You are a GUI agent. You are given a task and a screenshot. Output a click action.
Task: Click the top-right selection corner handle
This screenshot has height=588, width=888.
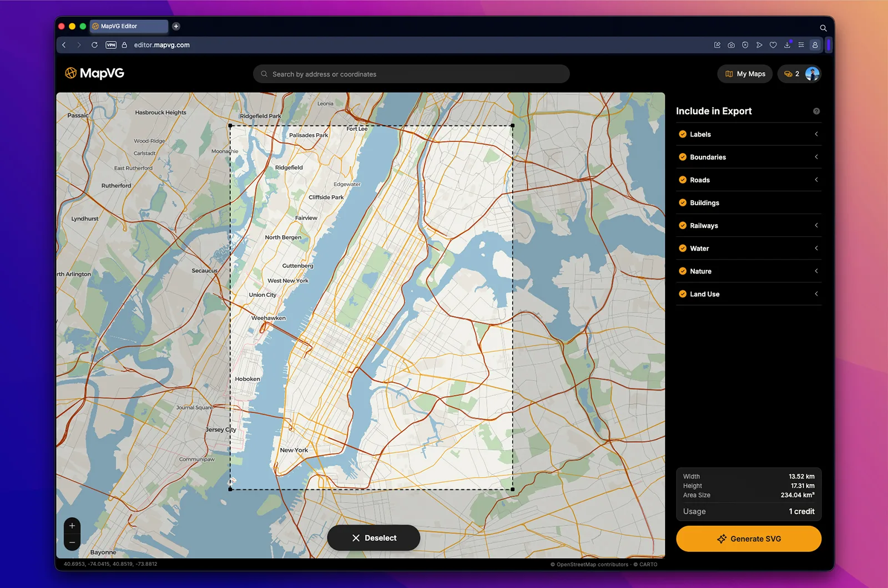point(512,126)
